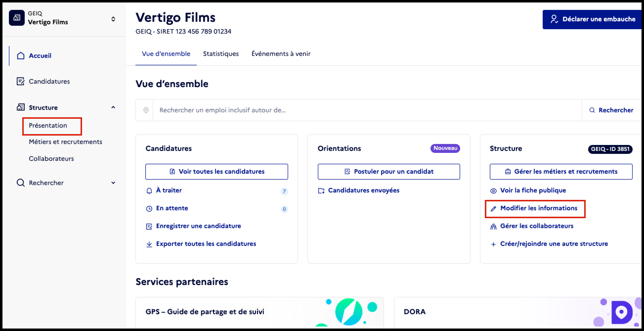Image resolution: width=644 pixels, height=331 pixels.
Task: Open the structure switcher up-down arrows
Action: pyautogui.click(x=113, y=19)
